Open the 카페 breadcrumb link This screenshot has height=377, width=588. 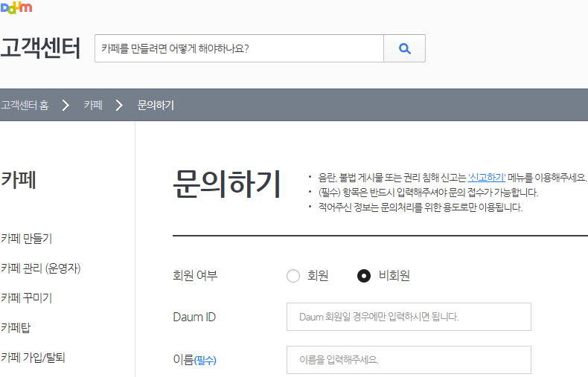click(93, 106)
